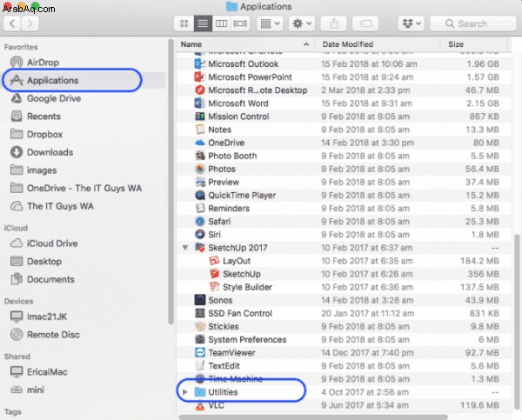Open the Dropbox toolbar dropdown
Image resolution: width=522 pixels, height=420 pixels.
click(x=412, y=23)
